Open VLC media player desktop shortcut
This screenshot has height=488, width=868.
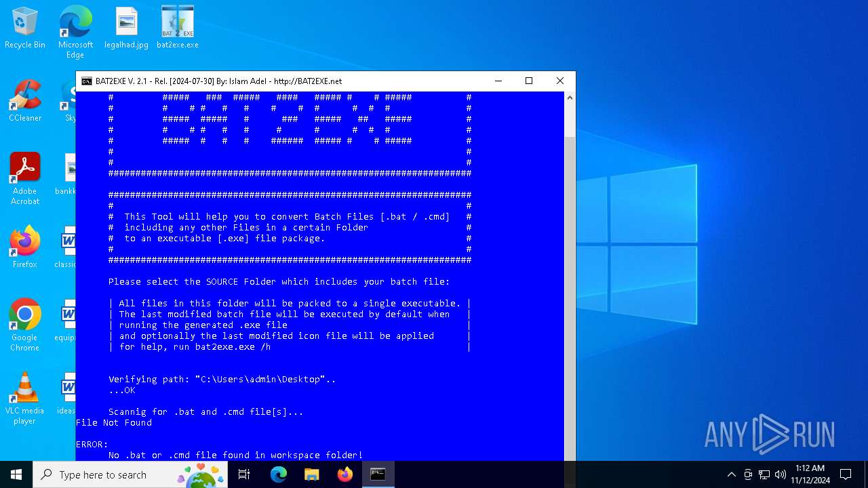coord(25,399)
